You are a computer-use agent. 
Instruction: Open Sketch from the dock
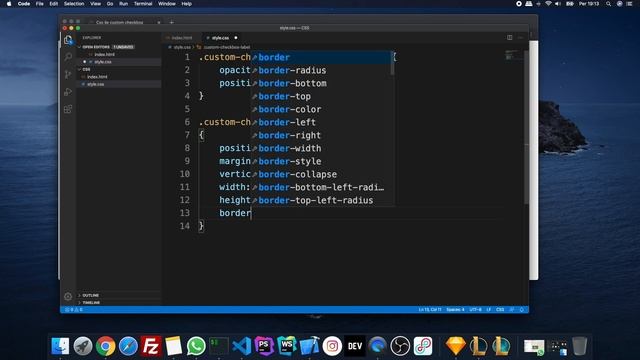click(456, 346)
